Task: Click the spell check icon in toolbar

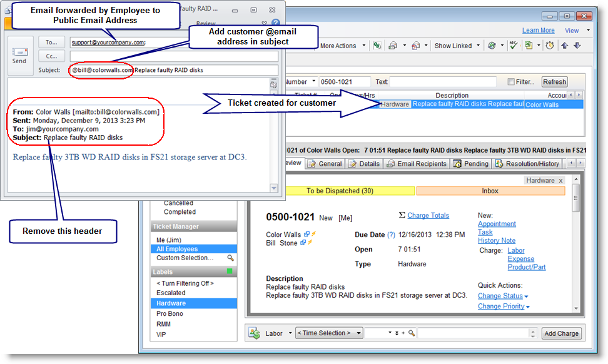Action: pyautogui.click(x=514, y=46)
